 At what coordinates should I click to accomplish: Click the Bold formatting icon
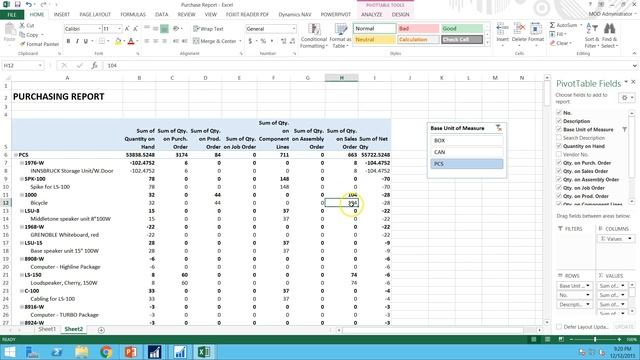68,41
